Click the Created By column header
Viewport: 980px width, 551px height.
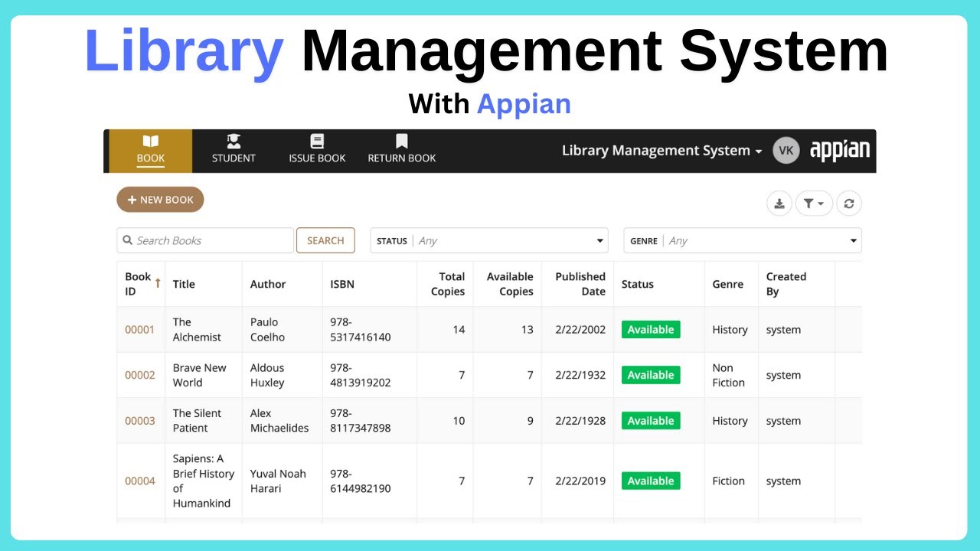[x=786, y=284]
